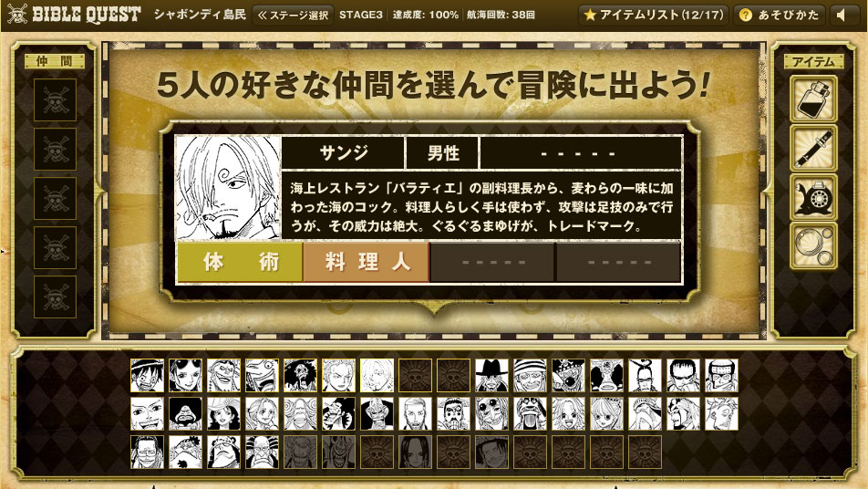868x489 pixels.
Task: Select the sword item icon
Action: point(813,148)
